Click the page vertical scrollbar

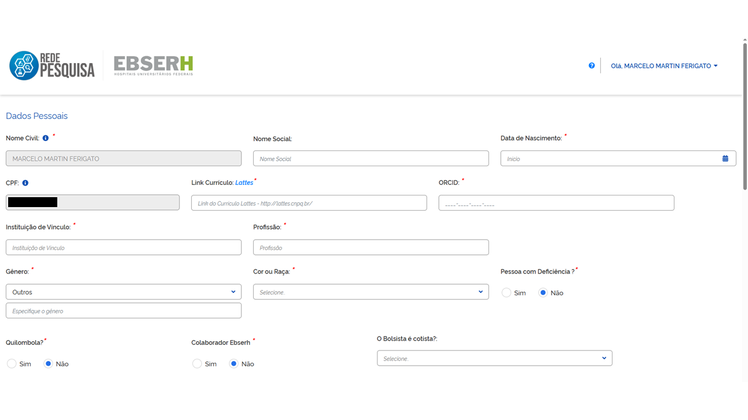[x=745, y=116]
